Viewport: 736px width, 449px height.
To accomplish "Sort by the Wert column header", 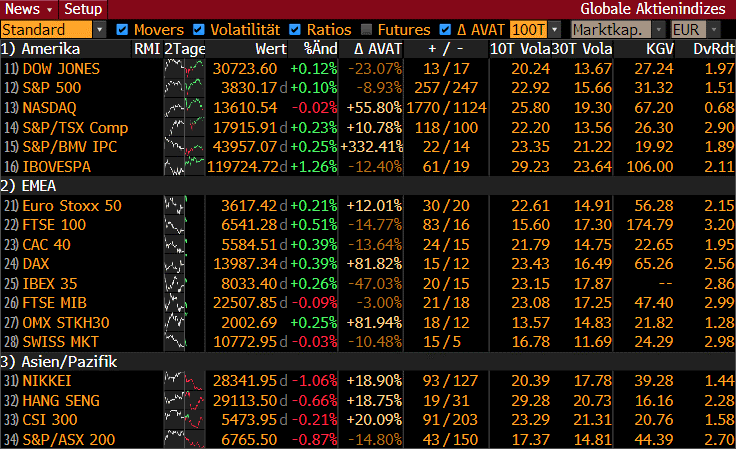I will [271, 49].
